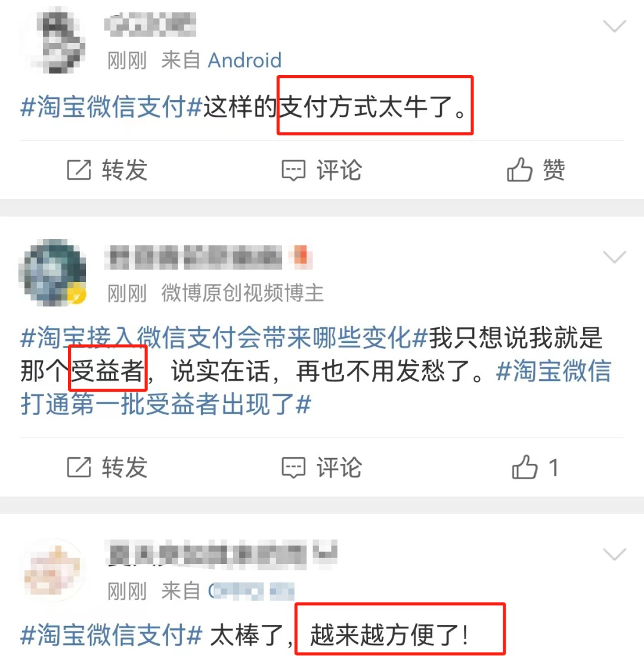Open comments on the first post
644x657 pixels.
point(321,170)
